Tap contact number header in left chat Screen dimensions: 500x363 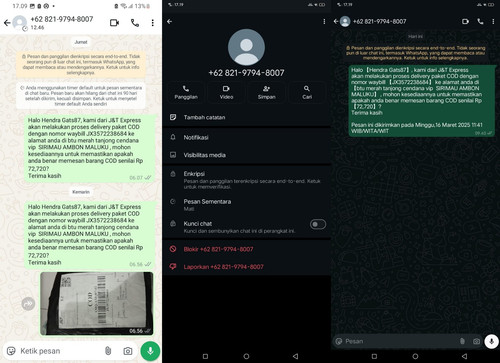pos(62,19)
